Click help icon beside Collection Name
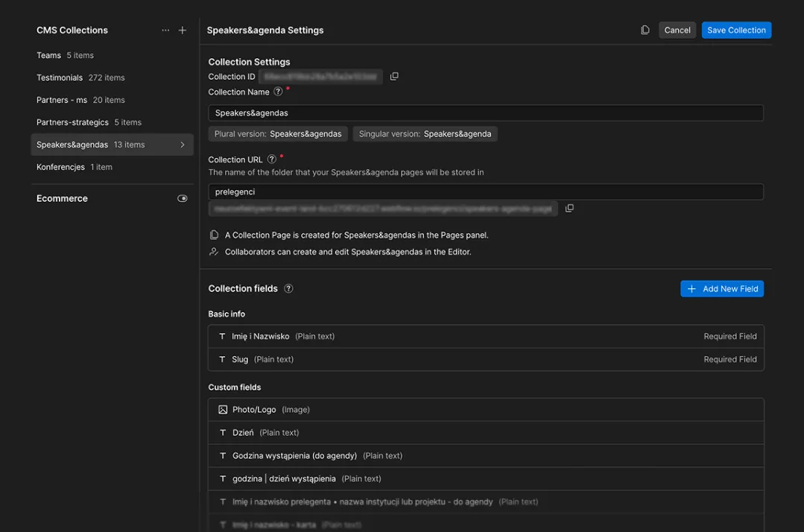This screenshot has height=532, width=804. [x=278, y=92]
